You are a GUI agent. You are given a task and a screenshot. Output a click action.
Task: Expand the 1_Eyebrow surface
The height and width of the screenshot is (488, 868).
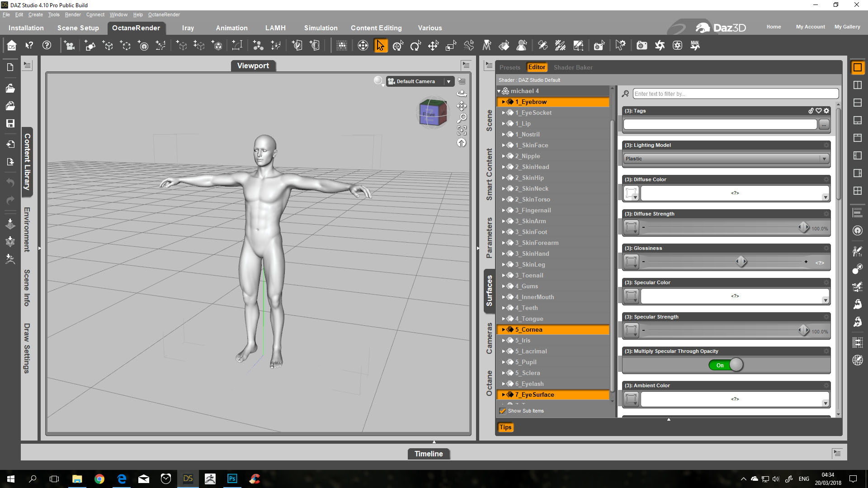tap(503, 102)
